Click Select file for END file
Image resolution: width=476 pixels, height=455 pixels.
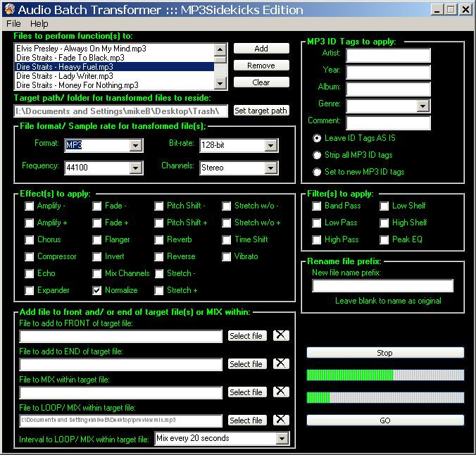(247, 363)
